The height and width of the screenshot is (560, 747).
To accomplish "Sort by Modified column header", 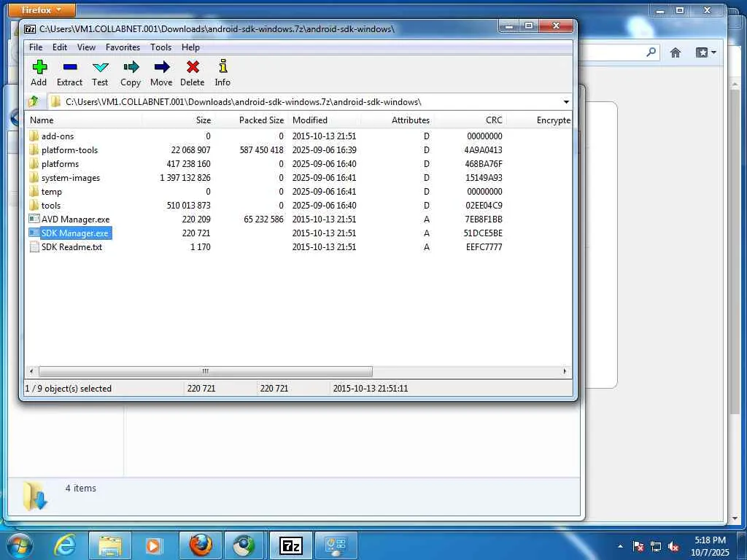I will pos(325,120).
